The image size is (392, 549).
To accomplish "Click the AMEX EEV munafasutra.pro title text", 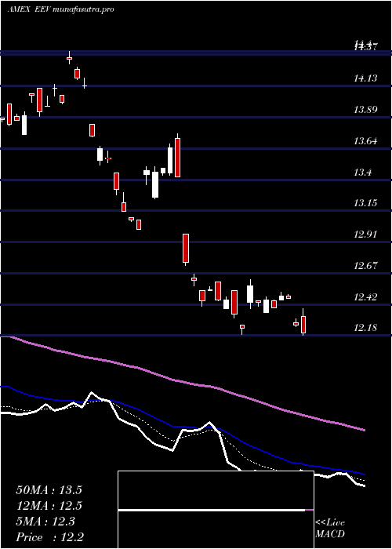I will click(x=60, y=9).
